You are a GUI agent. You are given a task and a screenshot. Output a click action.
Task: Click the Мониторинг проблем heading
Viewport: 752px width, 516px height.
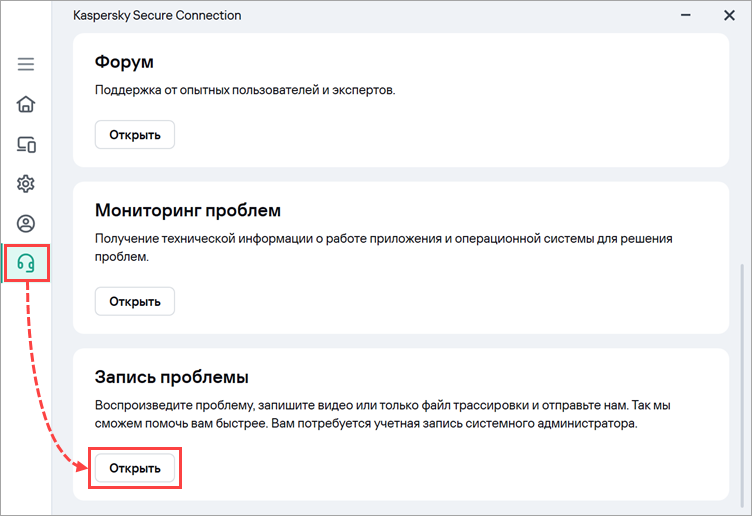click(188, 210)
